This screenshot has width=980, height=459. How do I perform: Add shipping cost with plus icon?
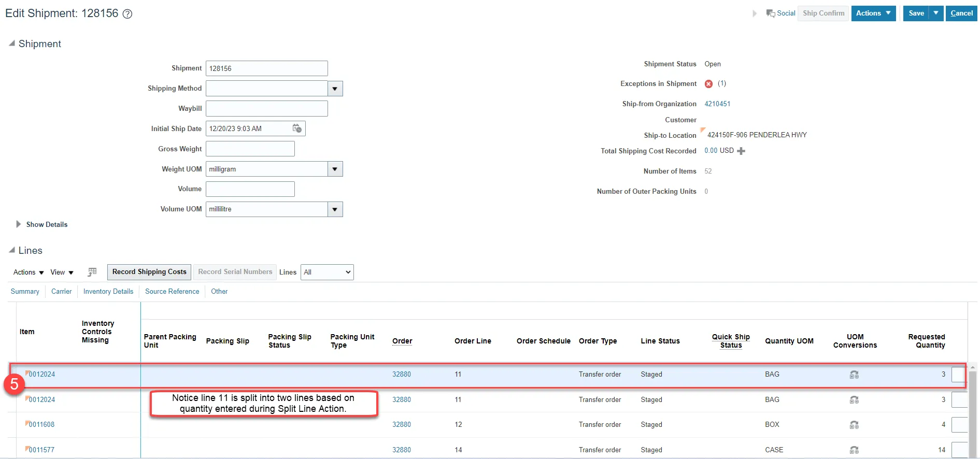[741, 151]
